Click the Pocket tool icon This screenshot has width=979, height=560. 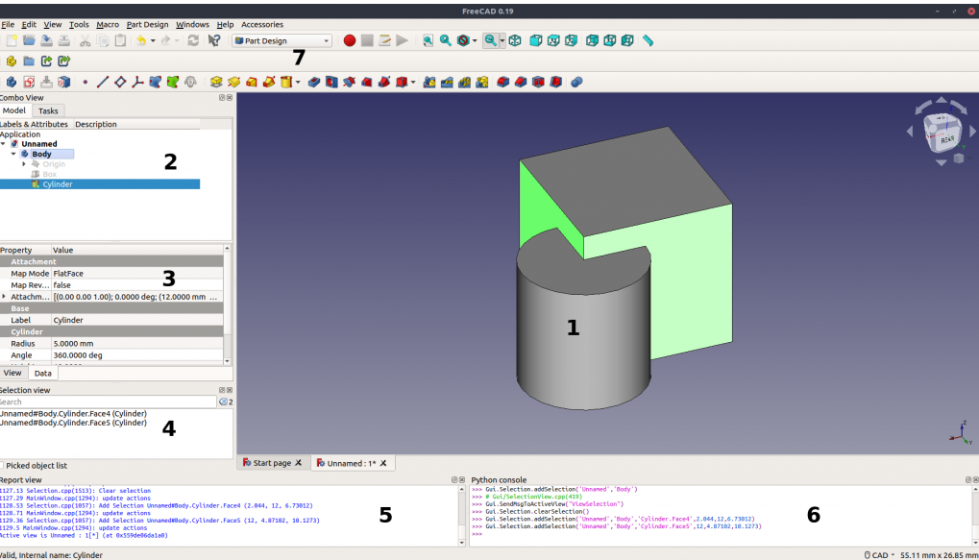(x=314, y=82)
